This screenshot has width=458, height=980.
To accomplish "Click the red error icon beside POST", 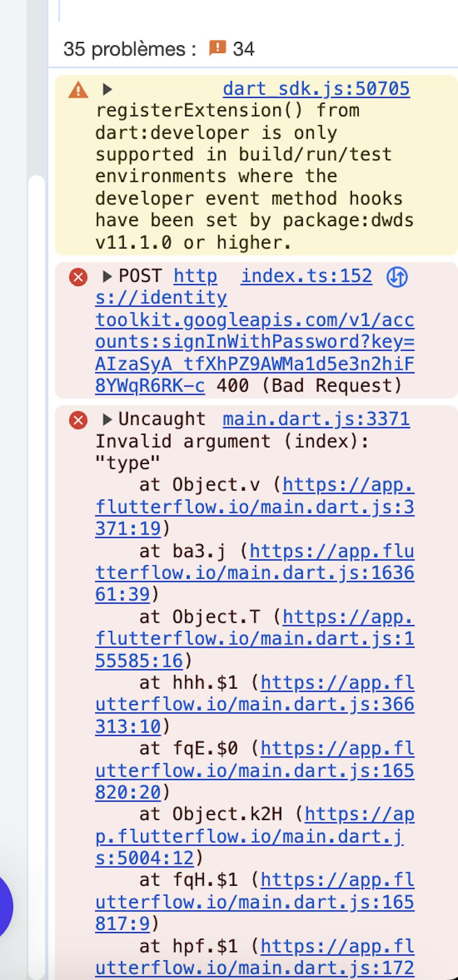I will tap(78, 277).
